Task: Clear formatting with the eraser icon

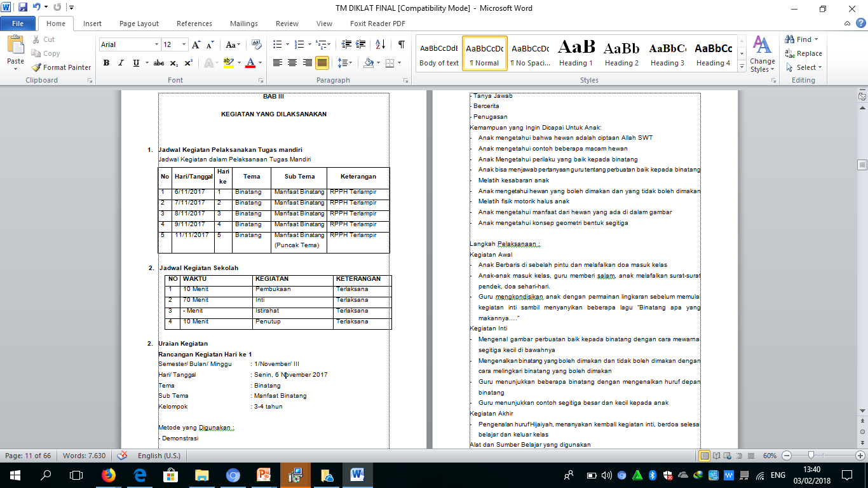Action: 257,44
